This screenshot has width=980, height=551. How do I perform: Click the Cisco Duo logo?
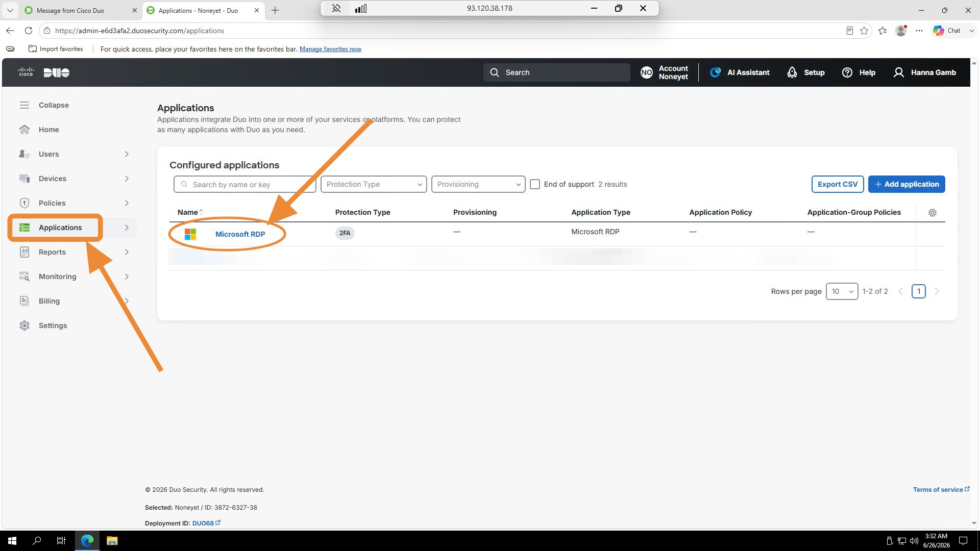coord(43,72)
